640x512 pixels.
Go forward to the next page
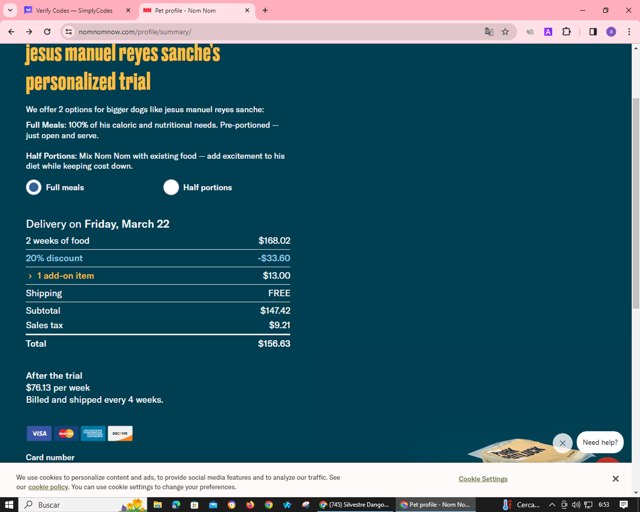[x=29, y=31]
